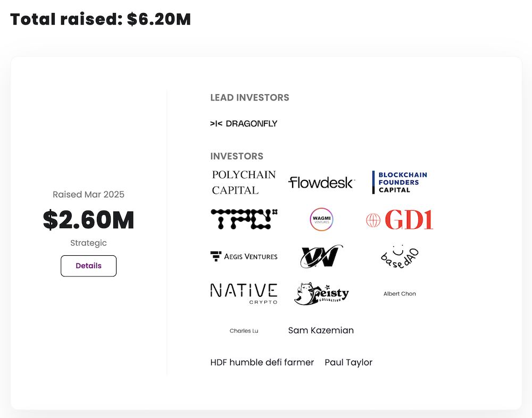532x418 pixels.
Task: Open the TPC investor logo
Action: [244, 220]
